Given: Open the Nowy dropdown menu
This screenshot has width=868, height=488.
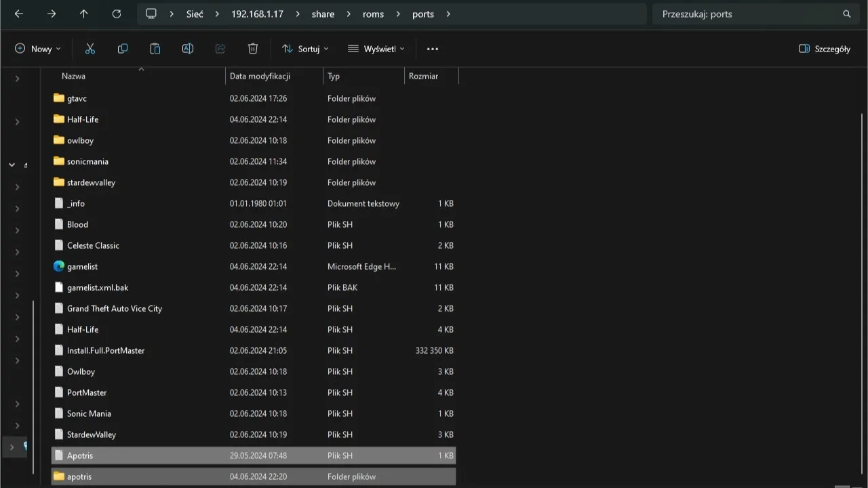Looking at the screenshot, I should click(38, 49).
